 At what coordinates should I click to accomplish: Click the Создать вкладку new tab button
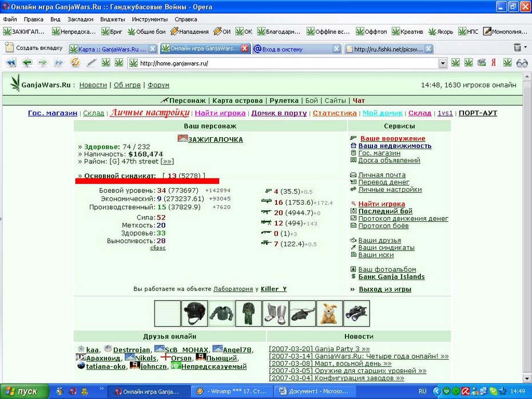click(34, 48)
